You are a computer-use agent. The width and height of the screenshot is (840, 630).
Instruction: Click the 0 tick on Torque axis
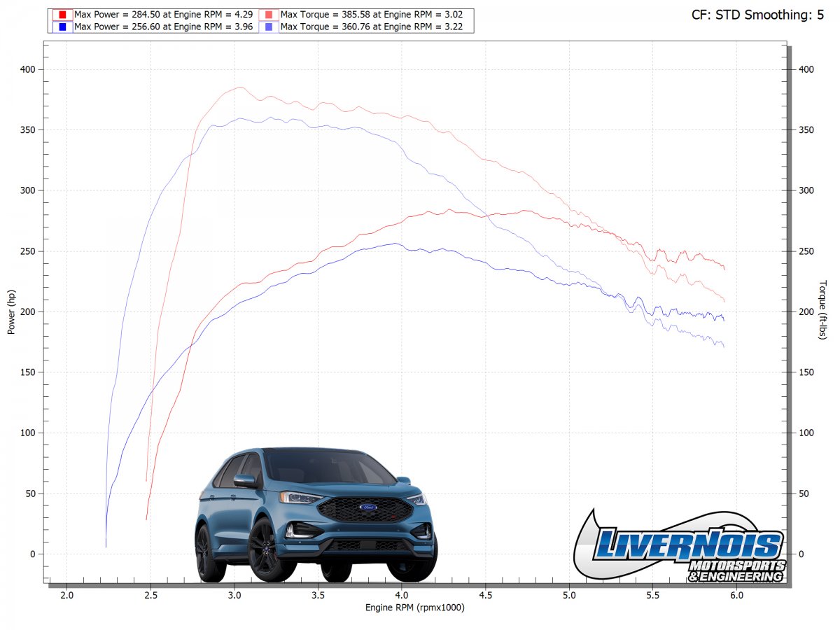[x=801, y=554]
